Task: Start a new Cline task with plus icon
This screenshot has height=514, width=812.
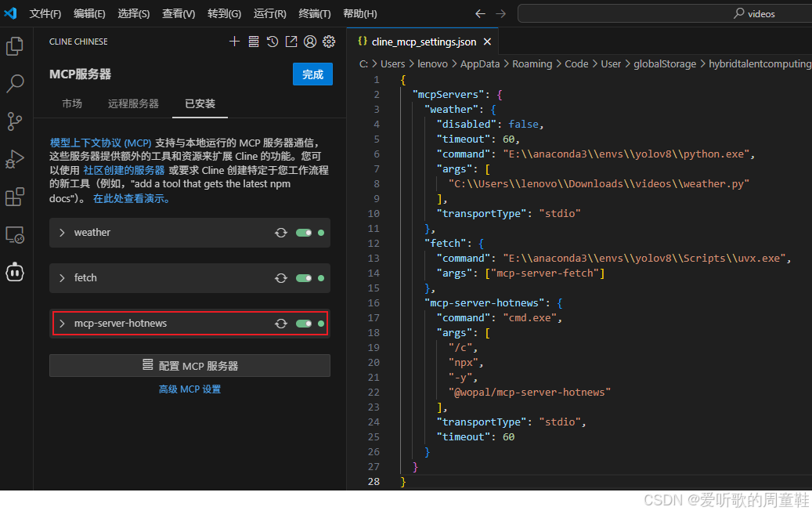Action: 235,42
